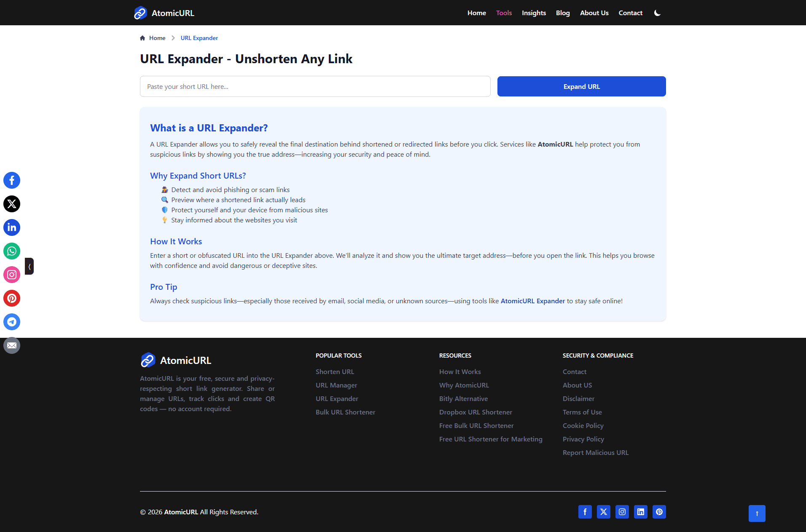Viewport: 806px width, 532px height.
Task: Open Free URL Shortener for Marketing link
Action: coord(491,439)
